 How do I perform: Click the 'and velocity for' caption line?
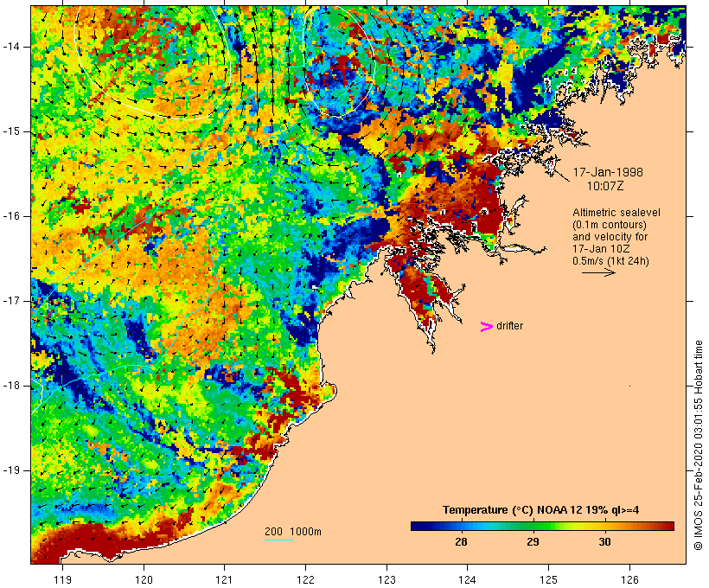click(x=610, y=237)
